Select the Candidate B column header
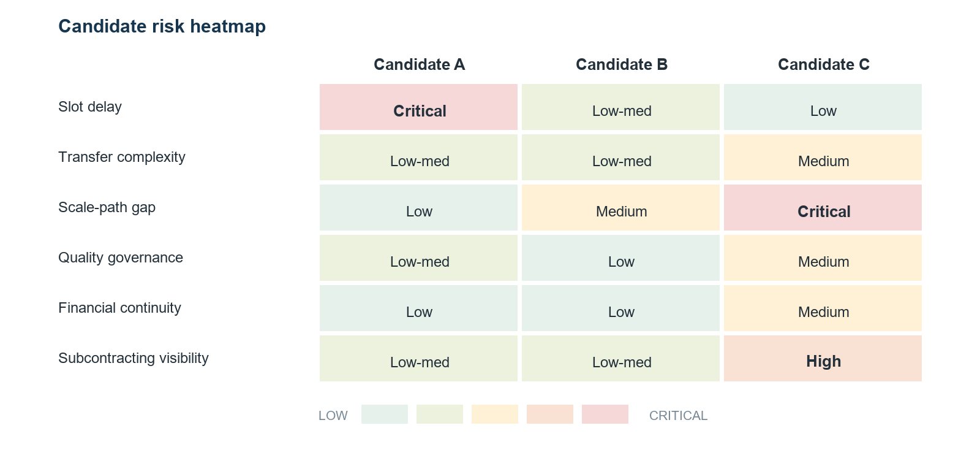Image resolution: width=980 pixels, height=466 pixels. click(622, 64)
